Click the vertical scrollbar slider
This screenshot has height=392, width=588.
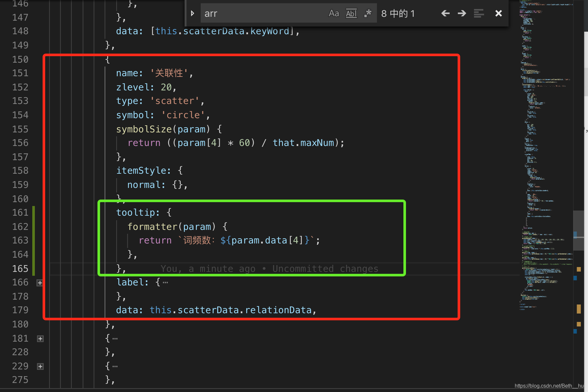point(579,231)
